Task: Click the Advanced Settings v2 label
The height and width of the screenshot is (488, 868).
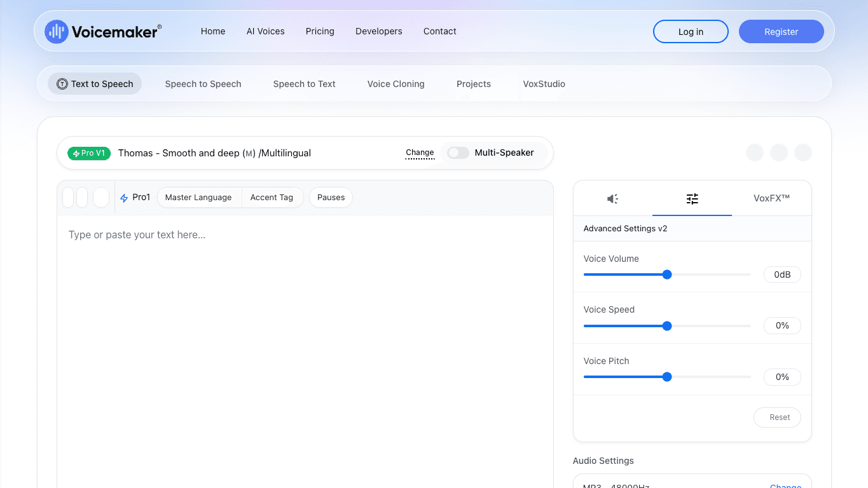Action: (625, 229)
